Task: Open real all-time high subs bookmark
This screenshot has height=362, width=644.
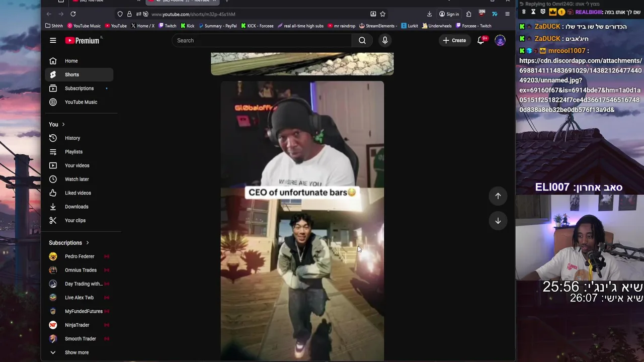Action: (x=300, y=26)
